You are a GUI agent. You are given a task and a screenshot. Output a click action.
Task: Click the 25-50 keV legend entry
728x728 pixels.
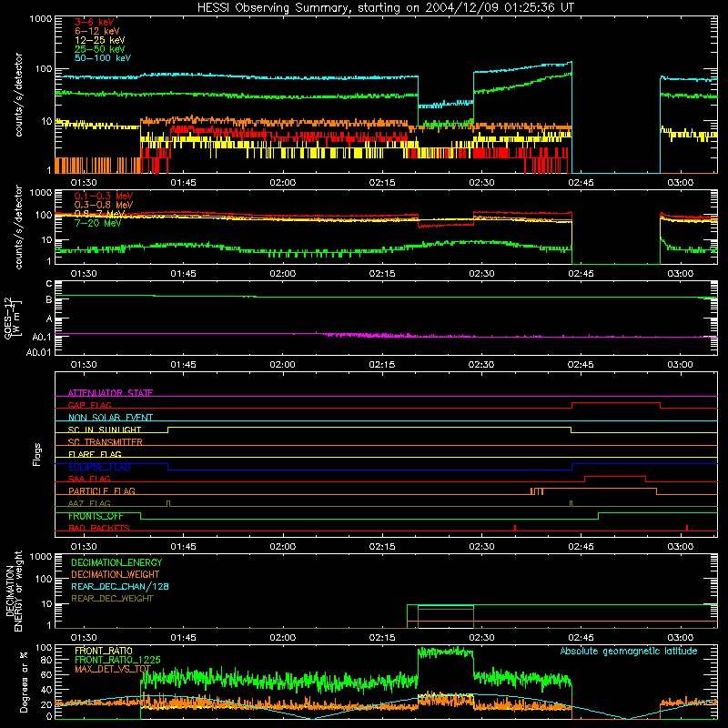pos(100,49)
